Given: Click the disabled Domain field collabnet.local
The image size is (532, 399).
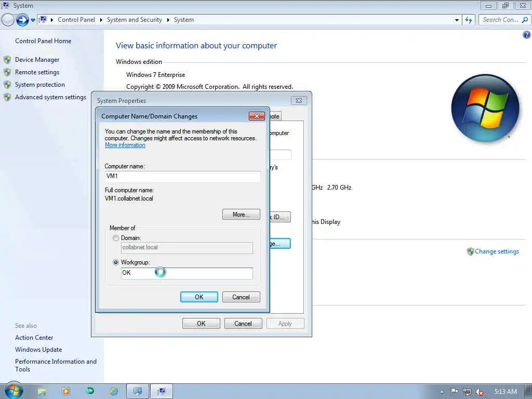Looking at the screenshot, I should point(187,248).
